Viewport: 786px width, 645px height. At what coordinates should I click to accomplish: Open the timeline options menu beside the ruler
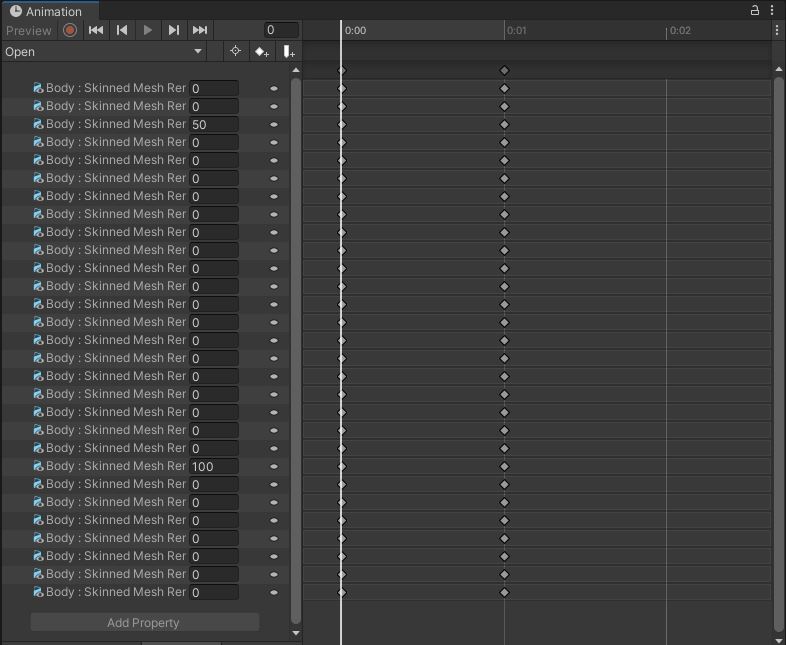click(x=777, y=30)
